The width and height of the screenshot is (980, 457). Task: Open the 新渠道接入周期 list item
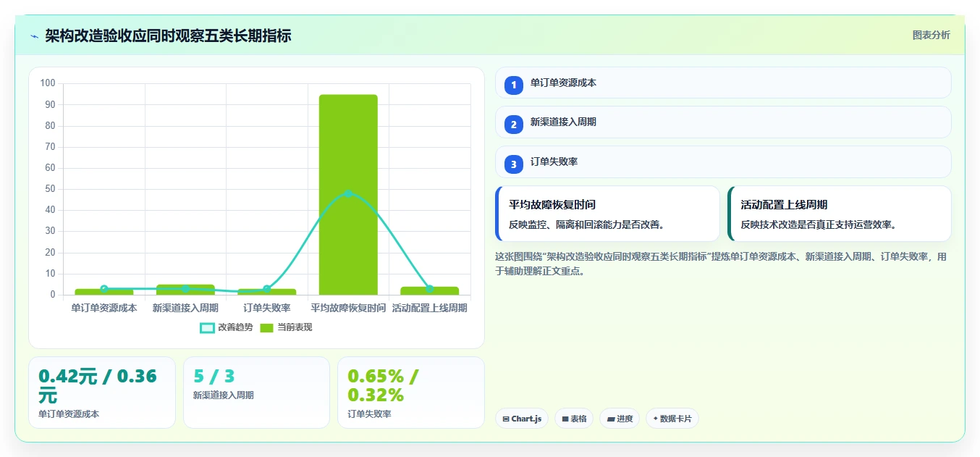[x=723, y=122]
